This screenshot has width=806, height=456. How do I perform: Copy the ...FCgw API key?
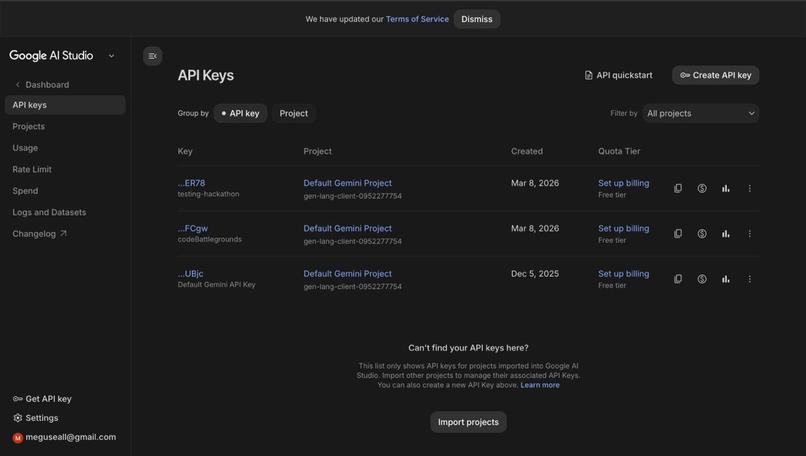point(678,233)
